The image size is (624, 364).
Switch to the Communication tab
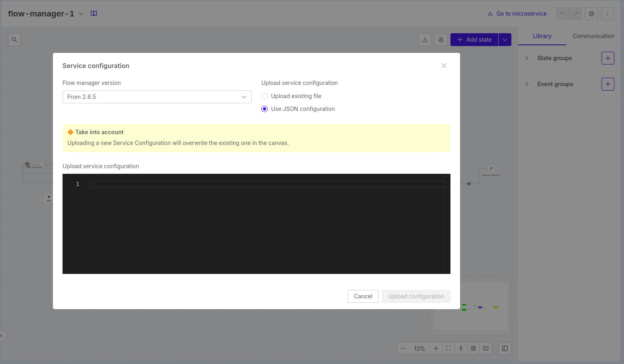593,36
